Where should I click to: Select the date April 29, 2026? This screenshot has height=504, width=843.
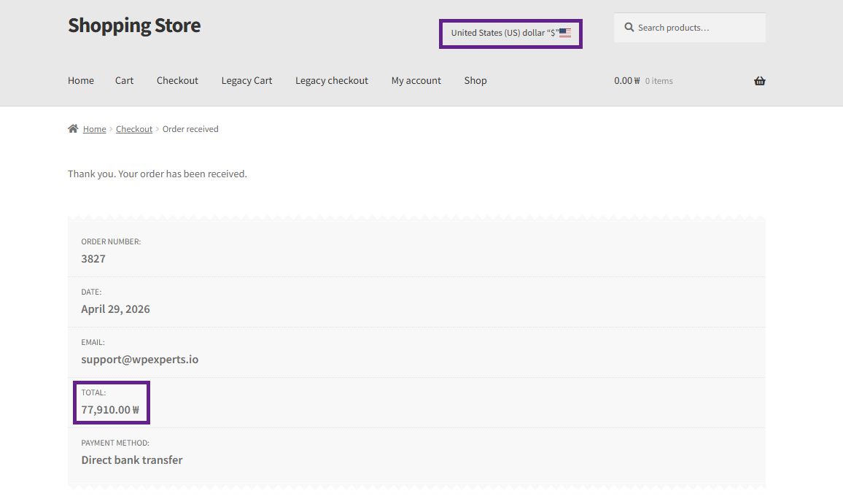point(116,309)
